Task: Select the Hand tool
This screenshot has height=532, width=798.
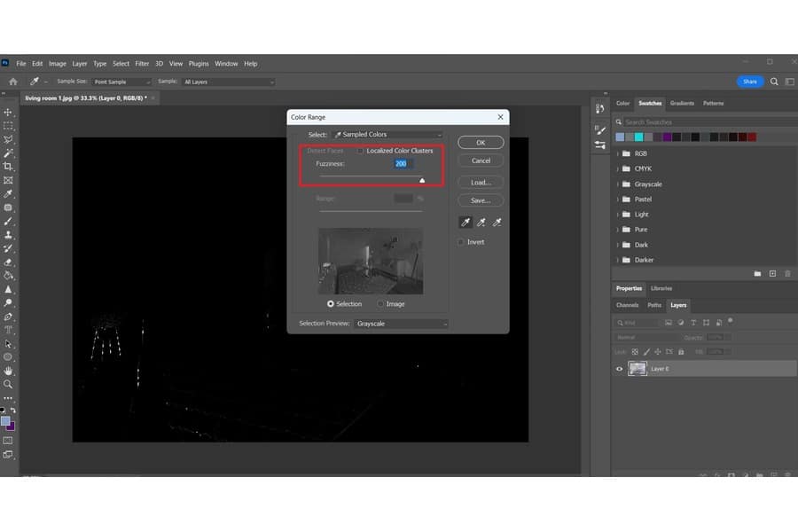Action: click(x=8, y=371)
